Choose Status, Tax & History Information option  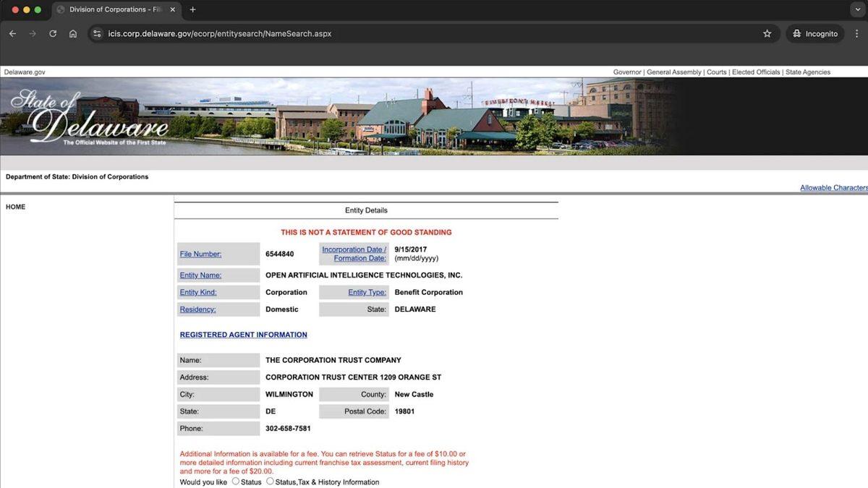pos(270,481)
